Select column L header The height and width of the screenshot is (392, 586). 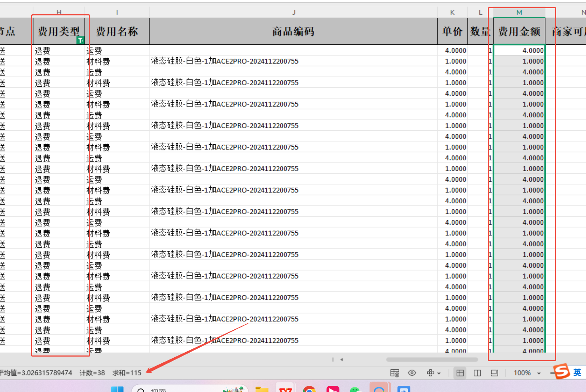click(x=481, y=13)
